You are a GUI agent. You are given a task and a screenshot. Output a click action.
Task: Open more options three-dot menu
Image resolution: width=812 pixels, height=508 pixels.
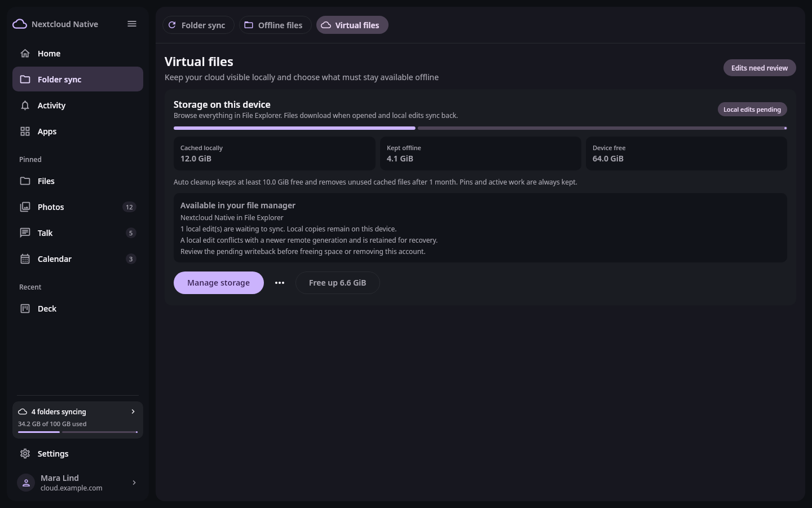pos(280,283)
